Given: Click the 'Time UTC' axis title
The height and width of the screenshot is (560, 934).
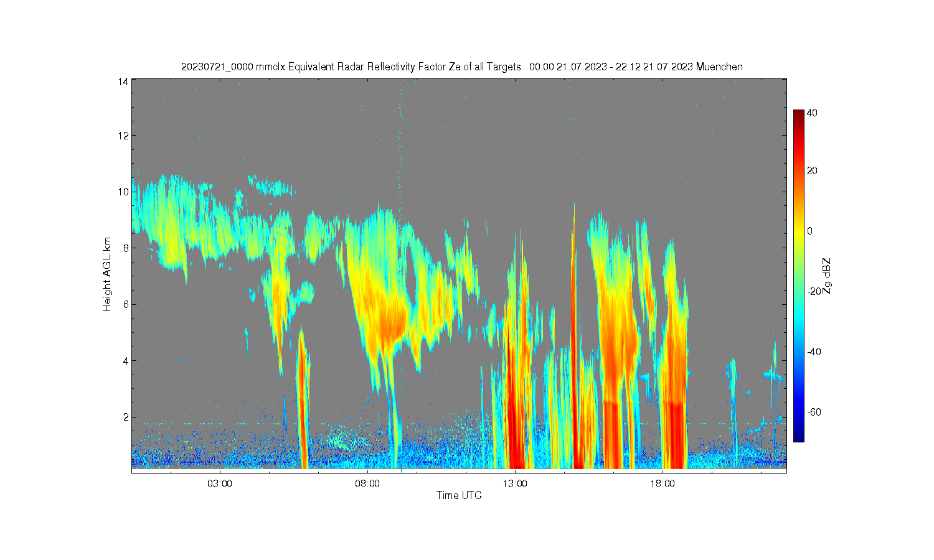Looking at the screenshot, I should coord(459,495).
